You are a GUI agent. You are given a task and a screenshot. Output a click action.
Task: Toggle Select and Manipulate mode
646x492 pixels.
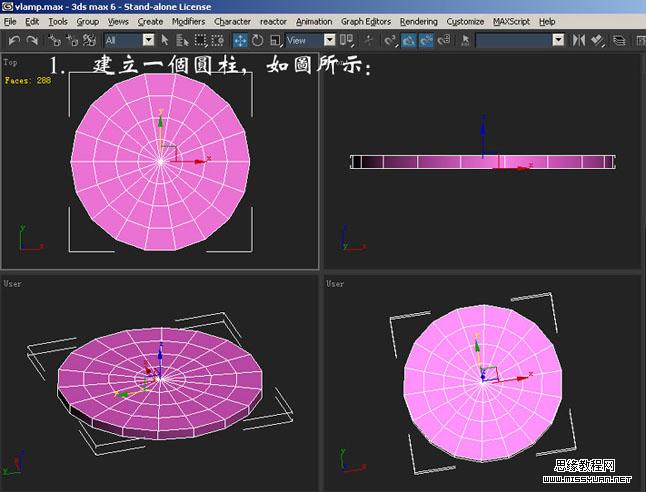368,40
